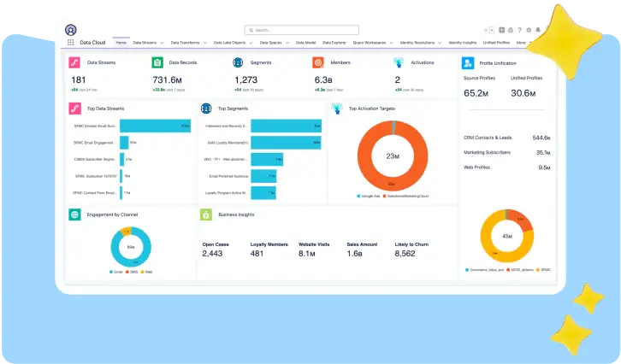Open the Unified Profiles tab
Image resolution: width=621 pixels, height=364 pixels.
(x=496, y=43)
